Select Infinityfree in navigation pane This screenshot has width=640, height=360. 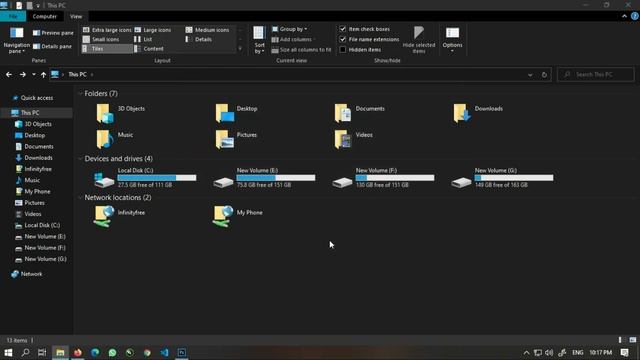point(34,169)
